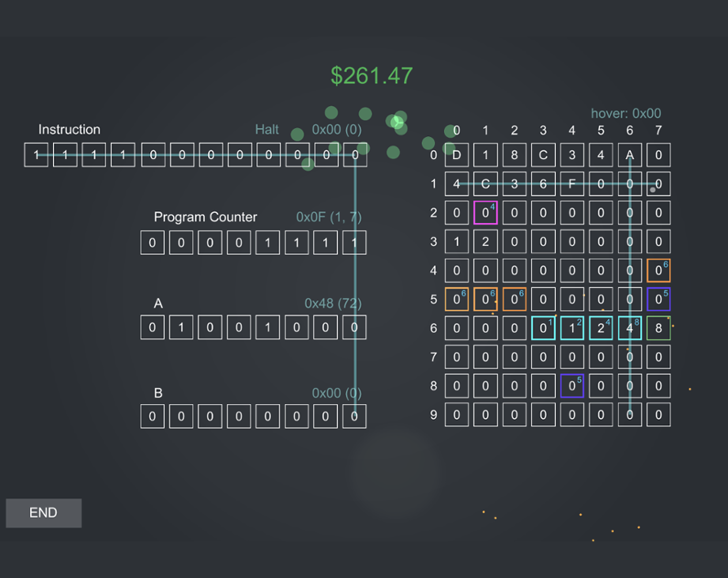Toggle the last Instruction register bit
Image resolution: width=728 pixels, height=578 pixels.
[354, 155]
